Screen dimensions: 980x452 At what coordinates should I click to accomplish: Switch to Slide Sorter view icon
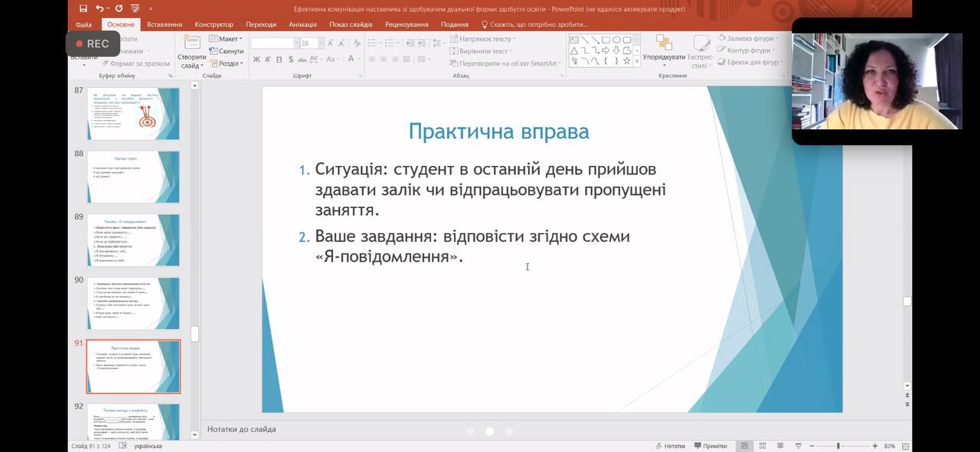(x=762, y=446)
